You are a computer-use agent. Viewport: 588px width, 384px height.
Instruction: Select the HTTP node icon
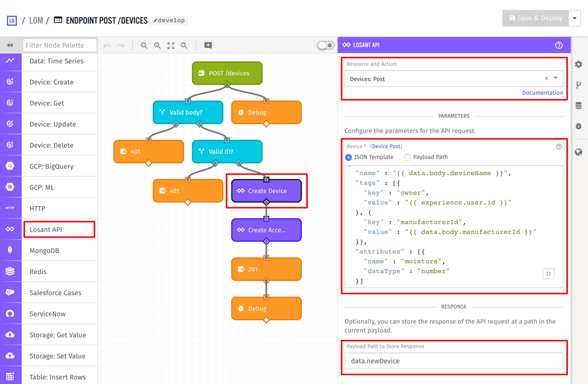pyautogui.click(x=10, y=209)
